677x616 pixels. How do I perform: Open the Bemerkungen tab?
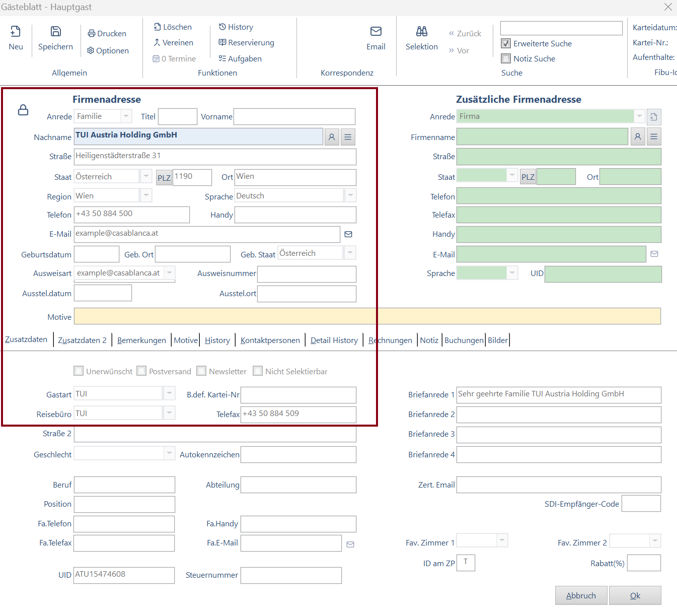[141, 340]
